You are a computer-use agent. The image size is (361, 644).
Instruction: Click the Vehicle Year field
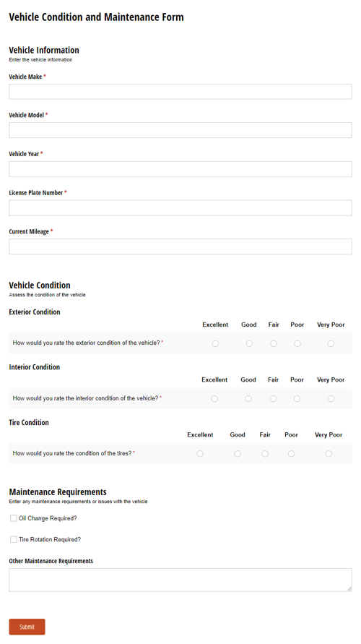click(x=180, y=169)
